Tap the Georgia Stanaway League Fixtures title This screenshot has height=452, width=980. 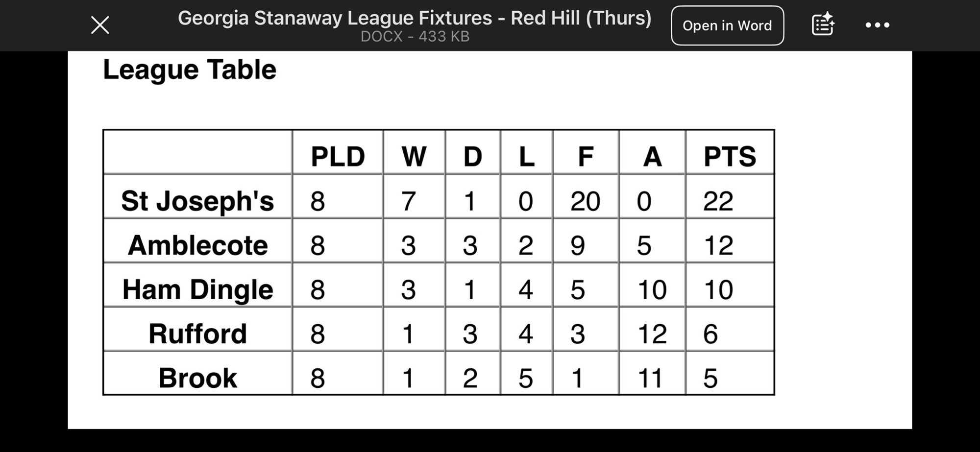click(415, 18)
